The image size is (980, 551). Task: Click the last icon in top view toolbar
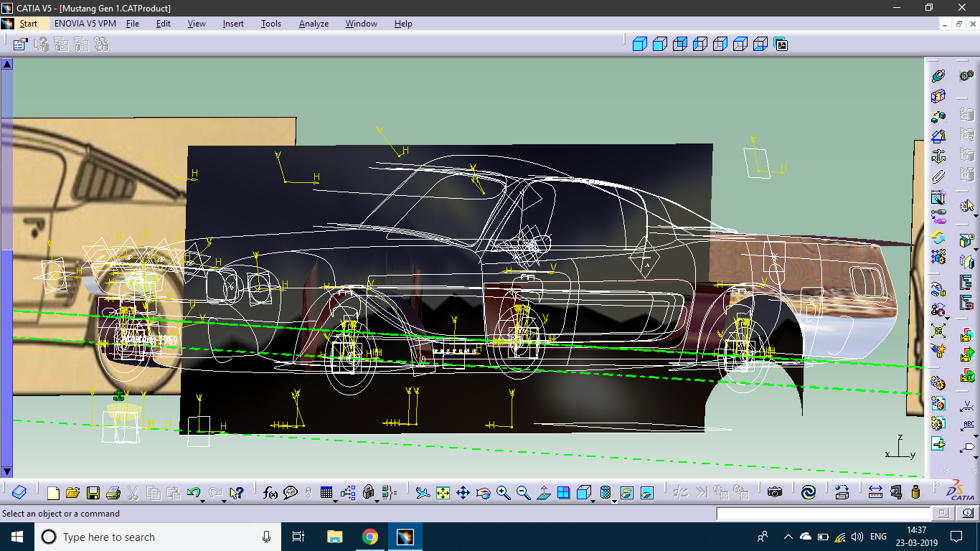point(781,44)
